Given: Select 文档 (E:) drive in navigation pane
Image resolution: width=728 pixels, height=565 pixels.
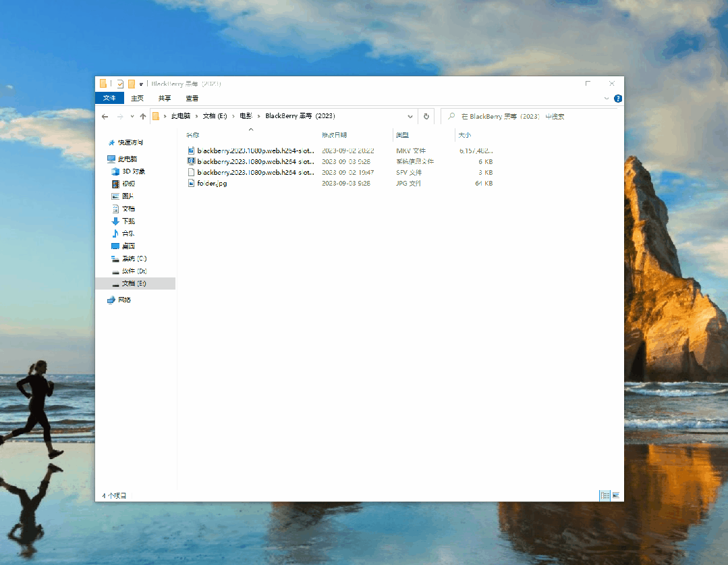Looking at the screenshot, I should (x=134, y=284).
